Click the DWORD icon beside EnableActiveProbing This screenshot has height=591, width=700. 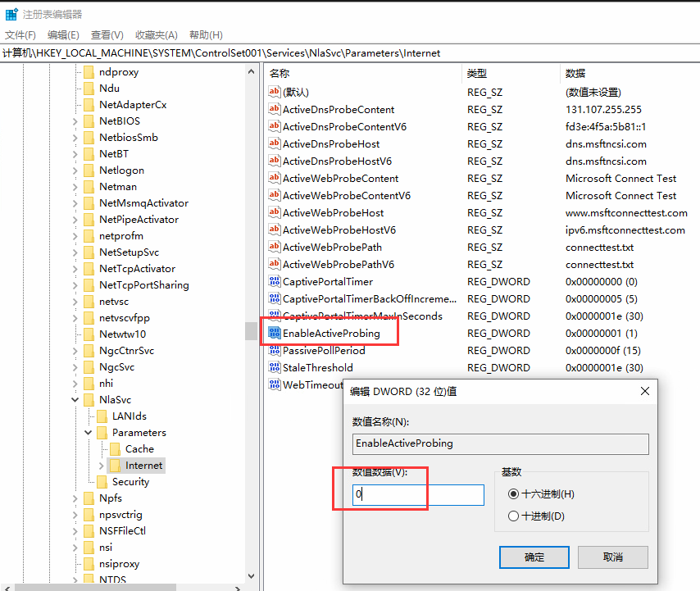pos(274,333)
